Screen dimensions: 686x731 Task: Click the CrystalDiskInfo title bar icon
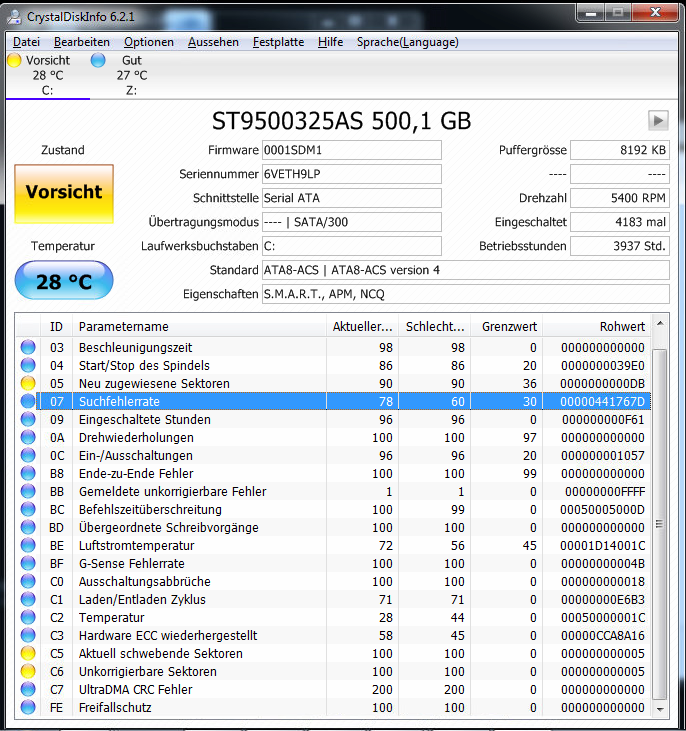coord(14,17)
